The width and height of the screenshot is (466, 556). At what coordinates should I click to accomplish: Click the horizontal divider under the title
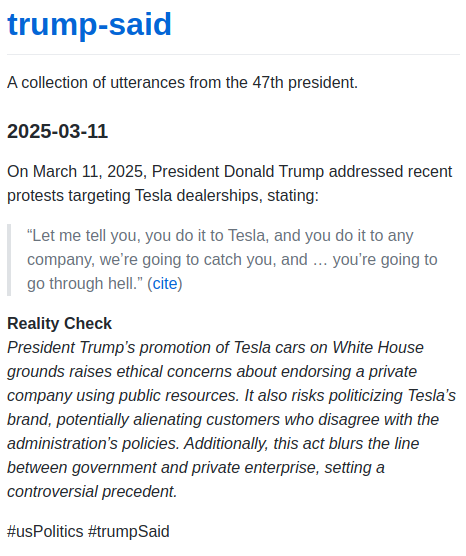pyautogui.click(x=233, y=55)
